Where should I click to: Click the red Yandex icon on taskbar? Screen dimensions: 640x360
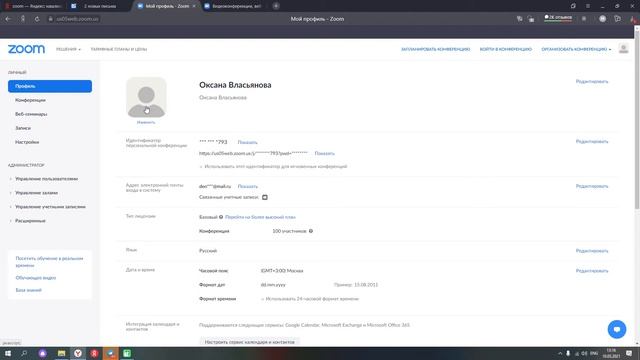[94, 353]
